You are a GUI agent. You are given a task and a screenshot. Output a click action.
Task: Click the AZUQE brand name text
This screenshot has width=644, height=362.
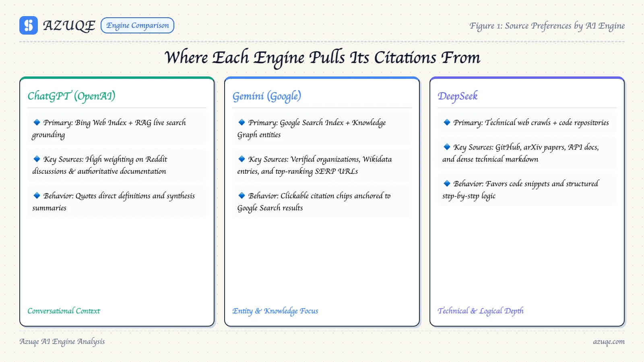click(69, 25)
